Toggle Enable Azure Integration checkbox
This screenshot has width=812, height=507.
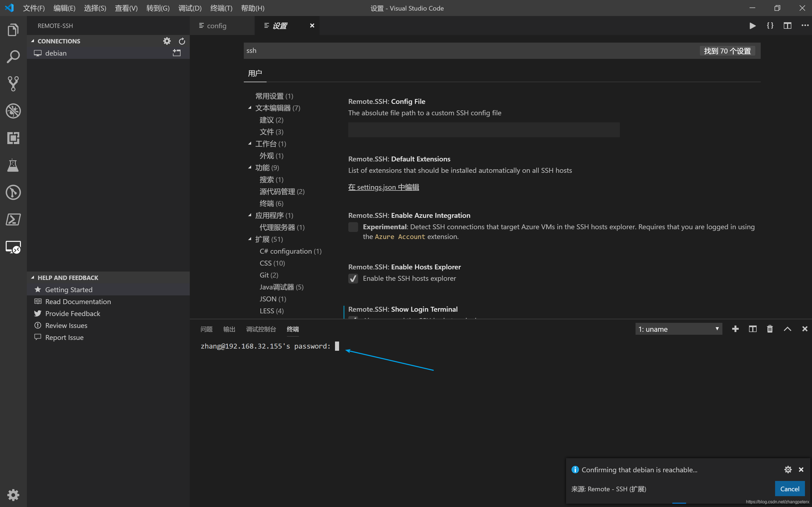click(353, 227)
